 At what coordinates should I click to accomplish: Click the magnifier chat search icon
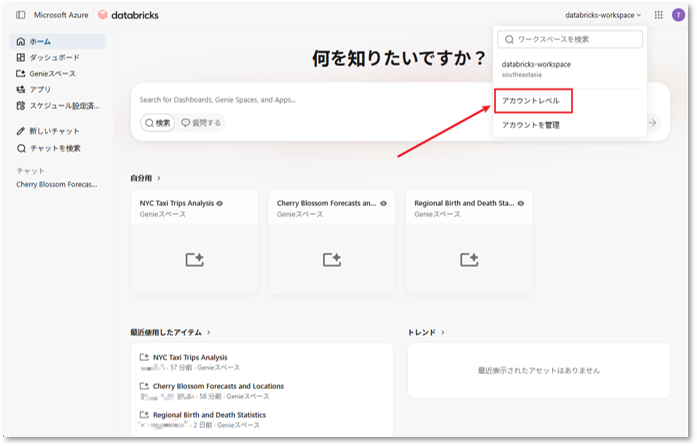[20, 148]
